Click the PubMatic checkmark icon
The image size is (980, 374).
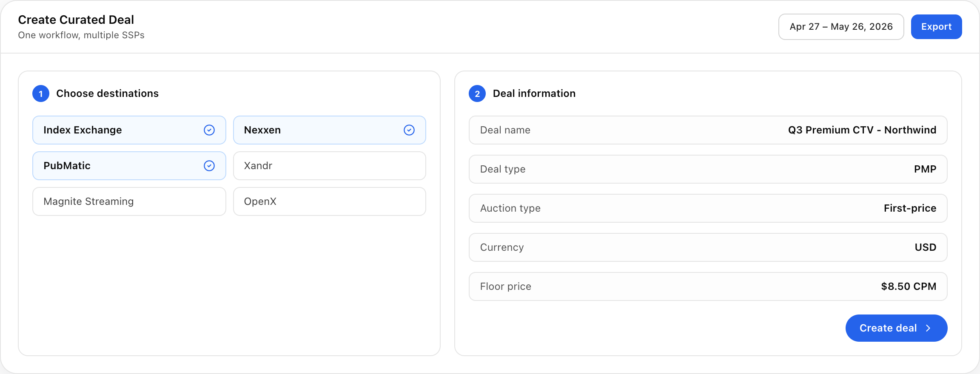coord(209,166)
